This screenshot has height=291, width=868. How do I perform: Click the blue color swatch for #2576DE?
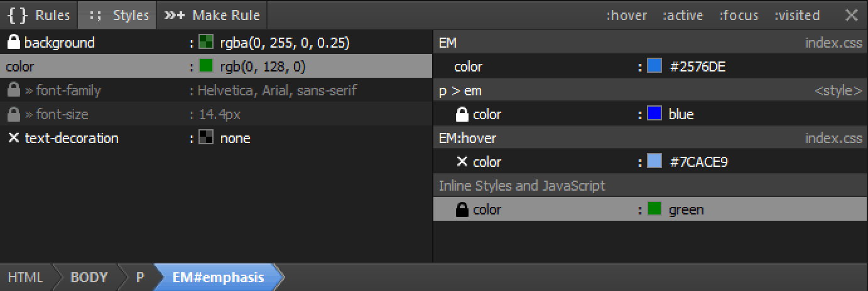coord(654,66)
